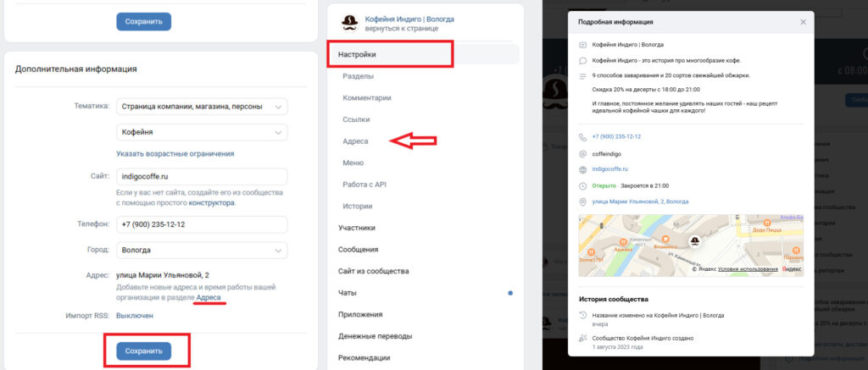Click the bottom Сохранить button

pyautogui.click(x=144, y=351)
